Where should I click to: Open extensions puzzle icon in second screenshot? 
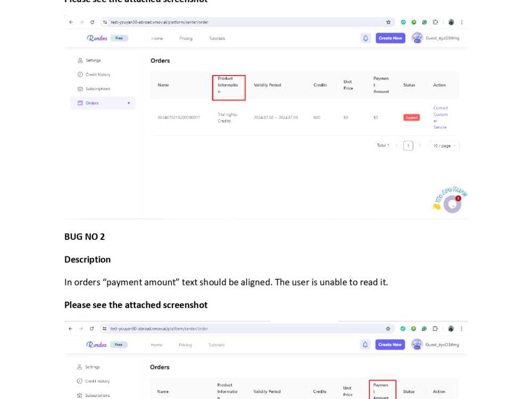pos(435,328)
